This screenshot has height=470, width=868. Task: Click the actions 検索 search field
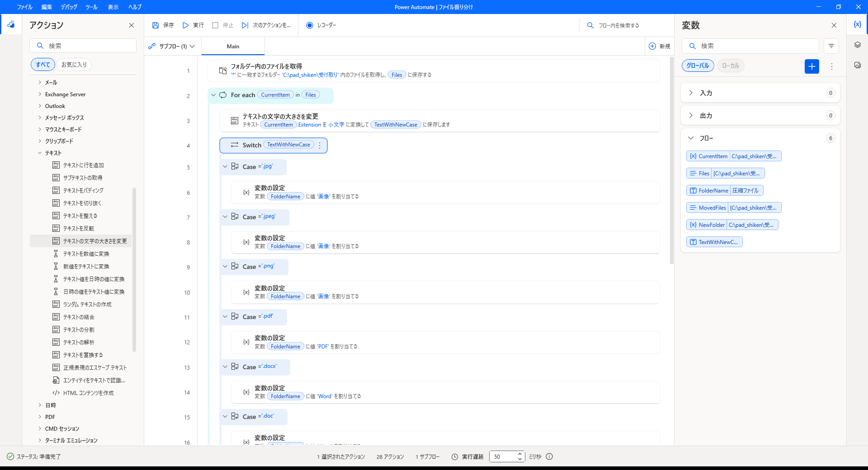pyautogui.click(x=83, y=46)
